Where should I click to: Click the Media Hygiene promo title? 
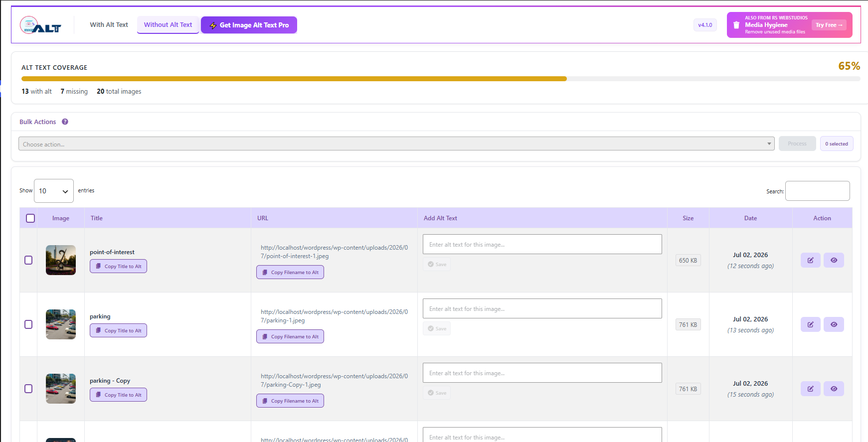[x=766, y=25]
